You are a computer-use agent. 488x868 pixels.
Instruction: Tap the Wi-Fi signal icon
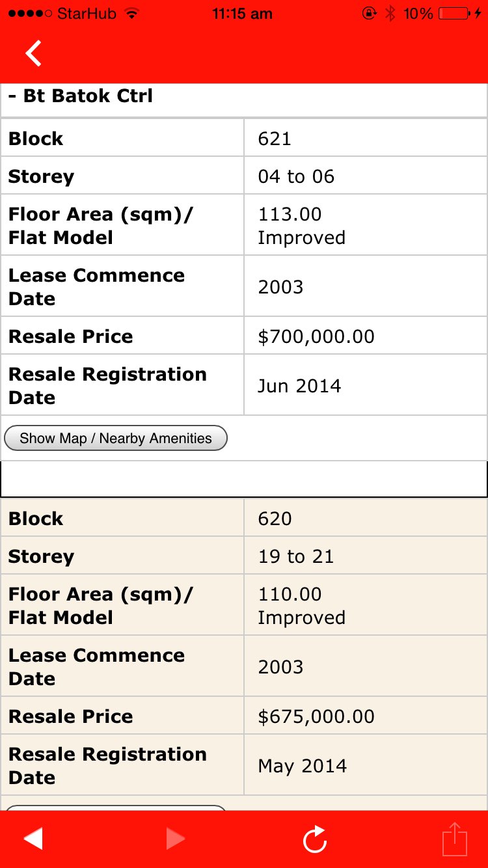click(x=132, y=14)
